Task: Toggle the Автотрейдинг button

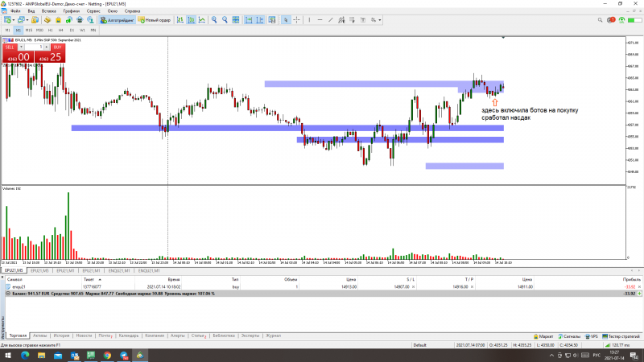Action: (x=118, y=19)
